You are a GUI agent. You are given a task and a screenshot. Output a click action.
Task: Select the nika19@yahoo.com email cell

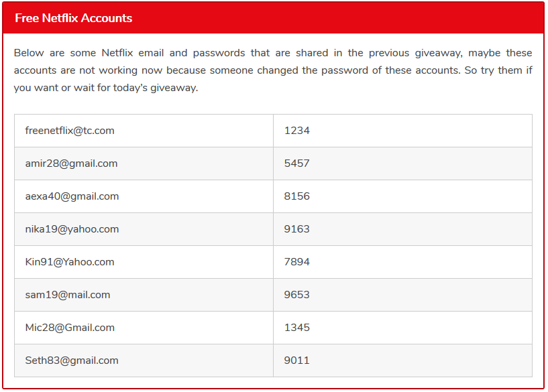point(144,229)
